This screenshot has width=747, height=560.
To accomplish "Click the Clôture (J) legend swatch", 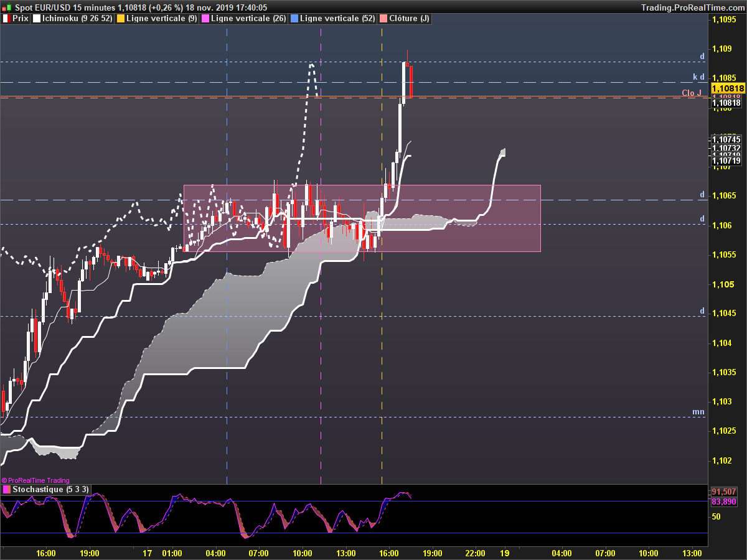I will tap(383, 19).
